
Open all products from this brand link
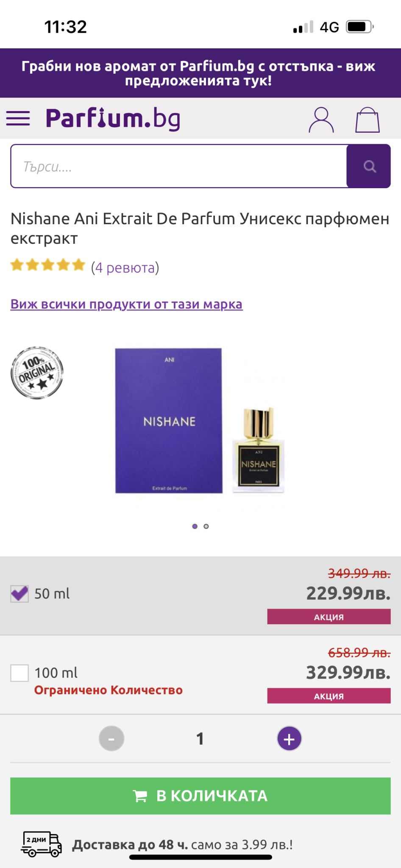tap(126, 304)
